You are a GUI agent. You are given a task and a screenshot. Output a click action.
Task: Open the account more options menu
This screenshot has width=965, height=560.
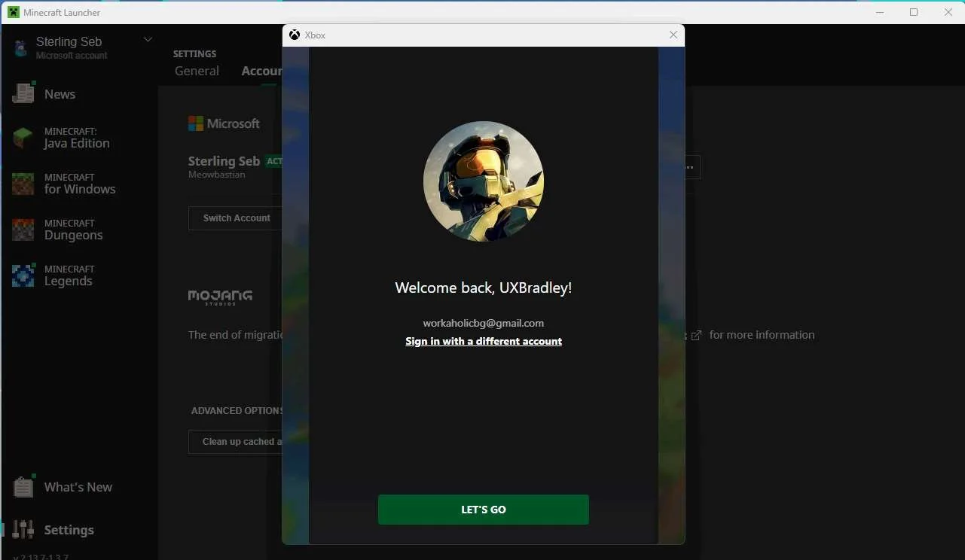[689, 167]
